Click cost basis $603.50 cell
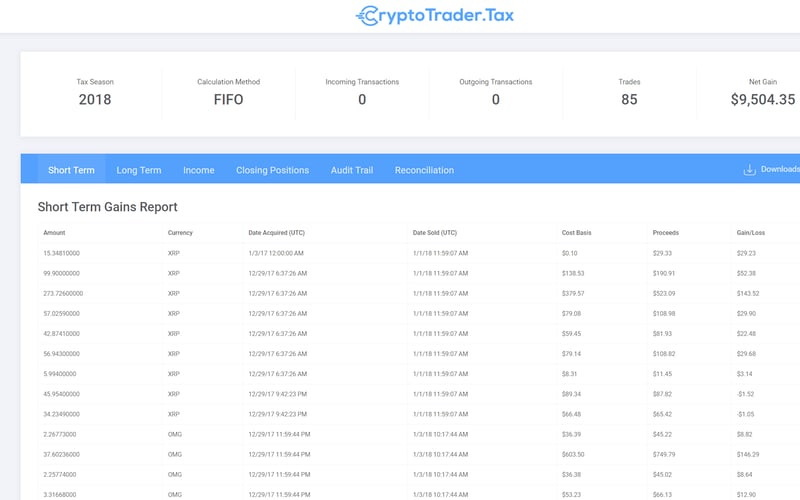This screenshot has height=500, width=800. tap(573, 455)
